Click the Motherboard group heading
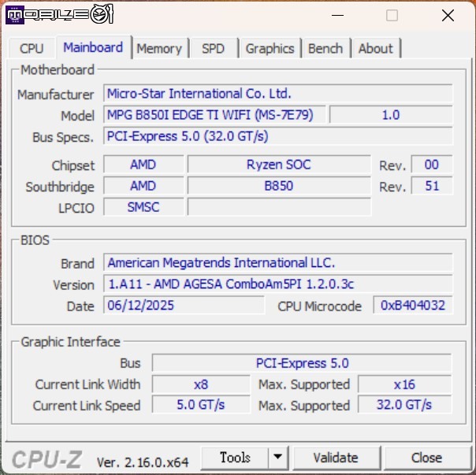The width and height of the screenshot is (476, 475). point(58,70)
